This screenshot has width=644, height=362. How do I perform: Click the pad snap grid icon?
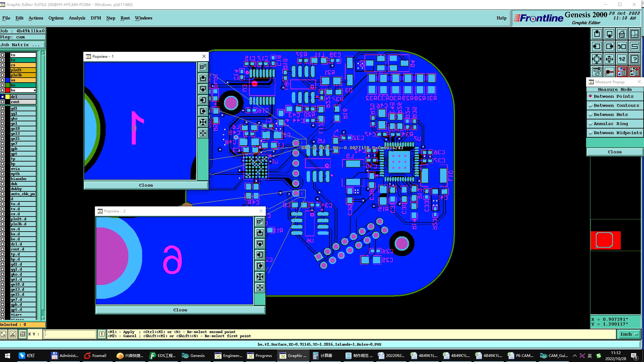(609, 72)
